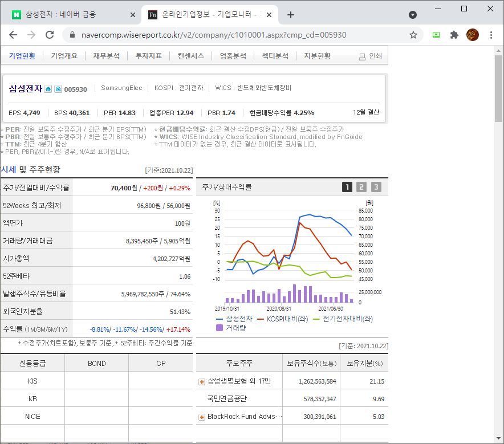Open a new browser tab with the plus button
504x444 pixels.
(291, 15)
